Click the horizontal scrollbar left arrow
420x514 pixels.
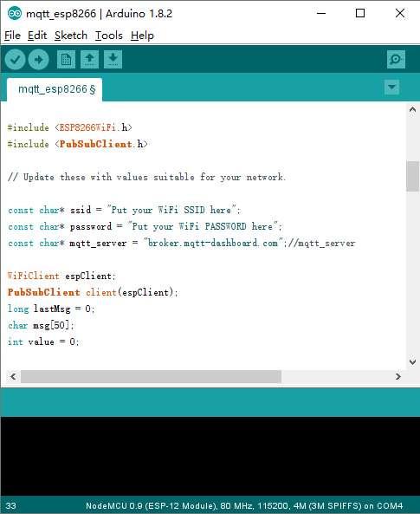point(13,377)
